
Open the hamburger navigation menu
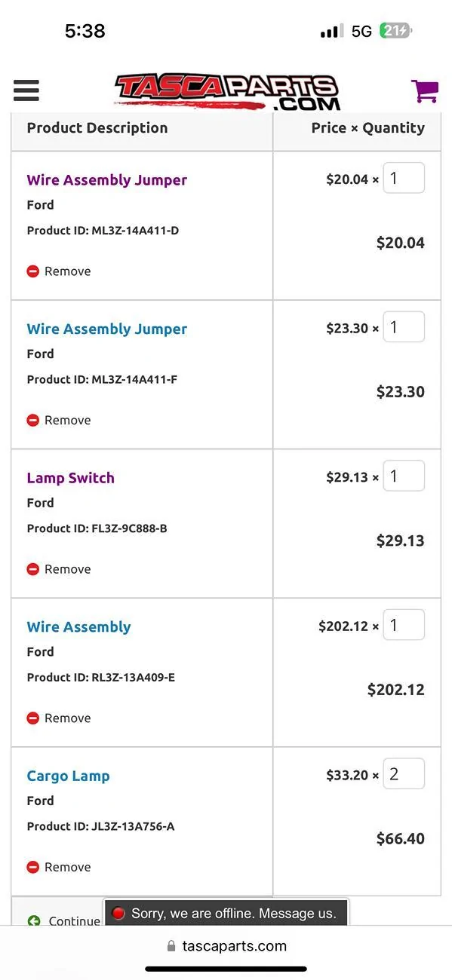tap(26, 90)
